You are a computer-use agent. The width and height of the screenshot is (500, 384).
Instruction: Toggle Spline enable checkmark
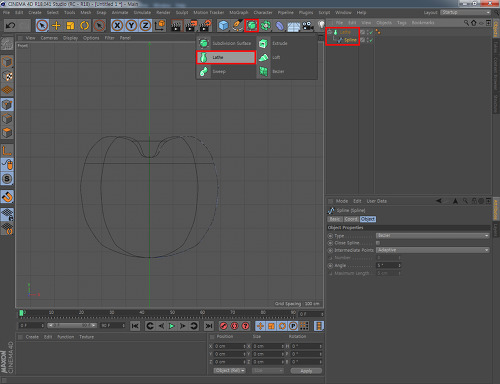(x=370, y=40)
